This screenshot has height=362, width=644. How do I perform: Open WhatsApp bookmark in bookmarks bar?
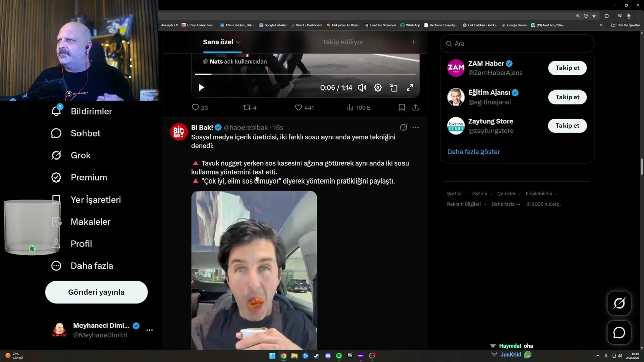pos(410,25)
